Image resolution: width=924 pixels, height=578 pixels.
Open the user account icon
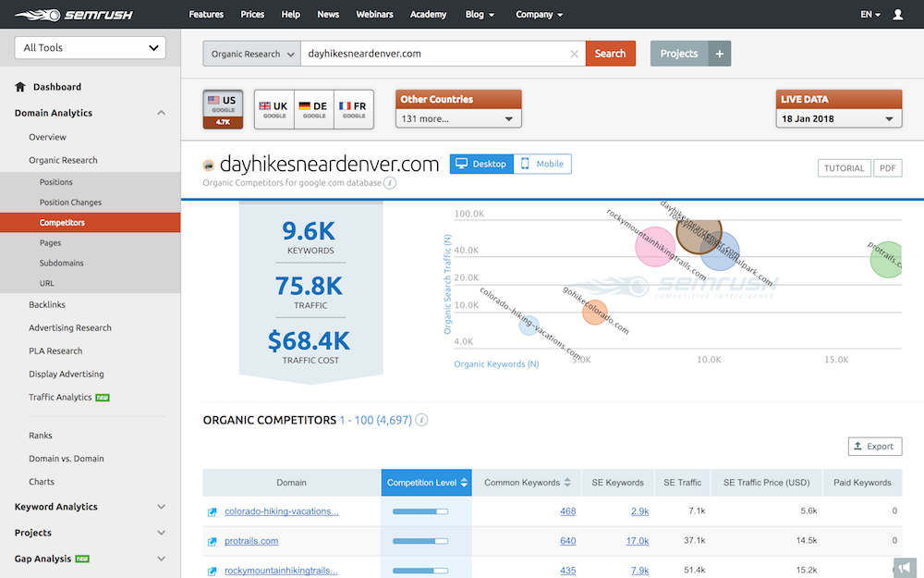click(897, 14)
